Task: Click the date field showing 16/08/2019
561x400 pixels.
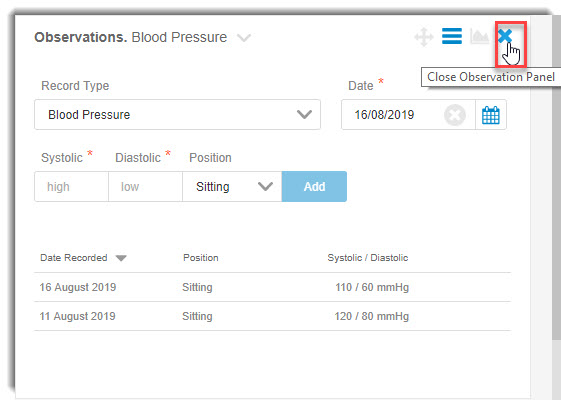Action: click(393, 115)
